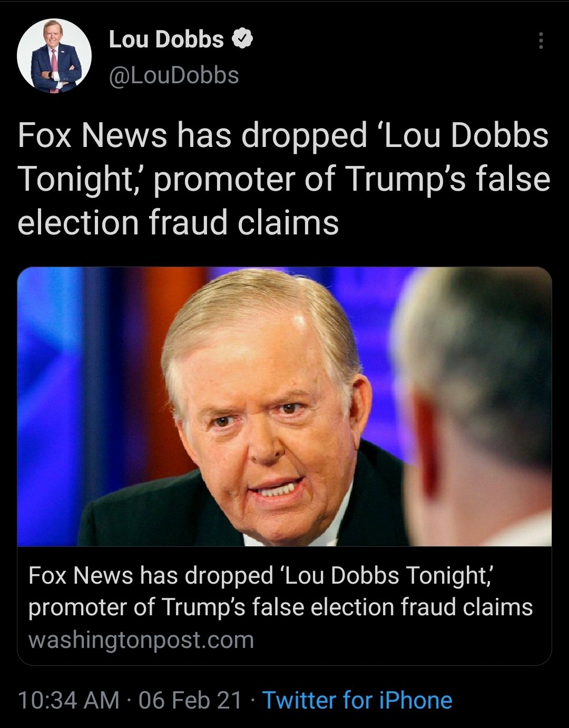Tap the suit and tie in the avatar
This screenshot has width=569, height=728.
coord(55,71)
